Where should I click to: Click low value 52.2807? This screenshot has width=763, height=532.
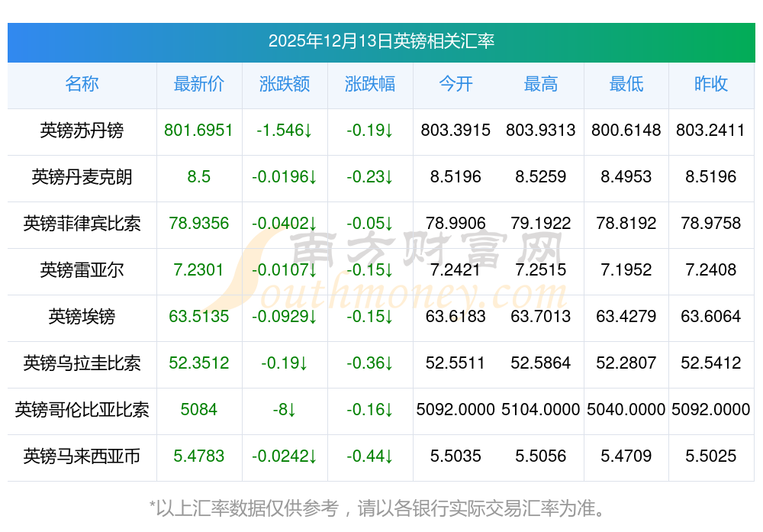click(626, 363)
